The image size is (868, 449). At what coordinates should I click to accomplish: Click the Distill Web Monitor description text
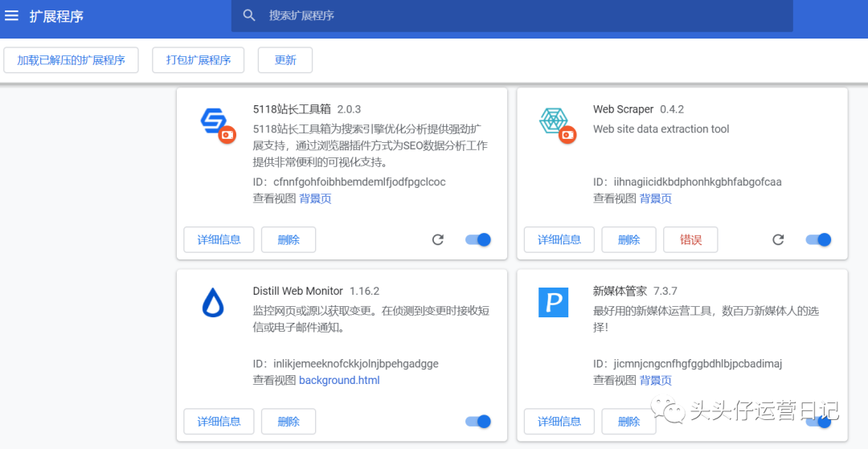(x=371, y=319)
